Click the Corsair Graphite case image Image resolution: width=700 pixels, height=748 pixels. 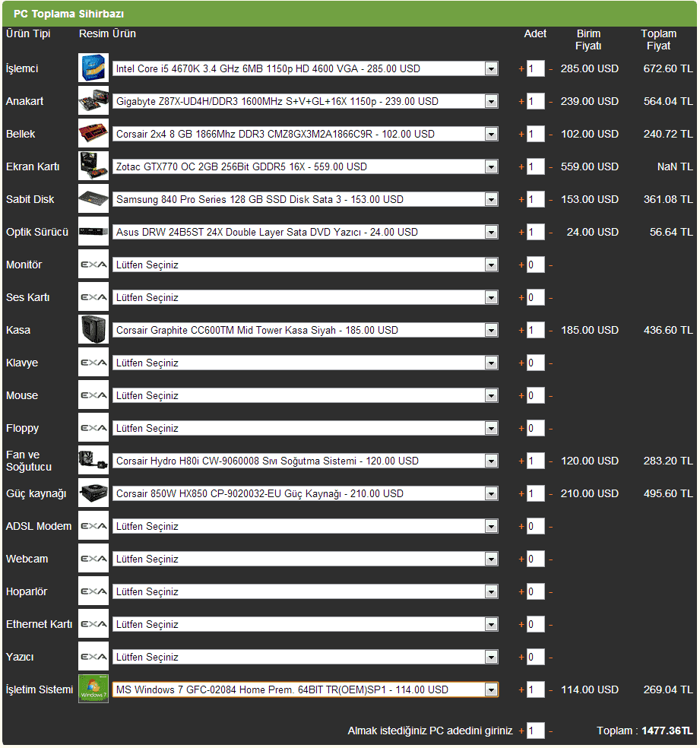93,330
